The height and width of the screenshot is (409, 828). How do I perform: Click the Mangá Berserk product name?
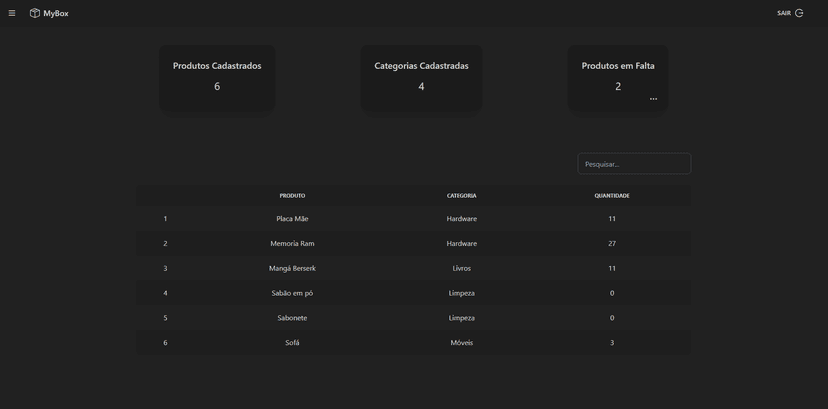click(292, 268)
